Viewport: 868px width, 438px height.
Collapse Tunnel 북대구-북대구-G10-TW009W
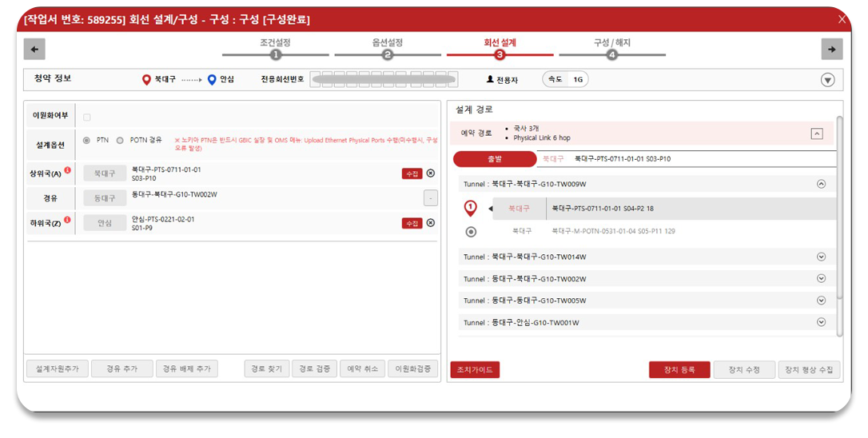tap(821, 184)
